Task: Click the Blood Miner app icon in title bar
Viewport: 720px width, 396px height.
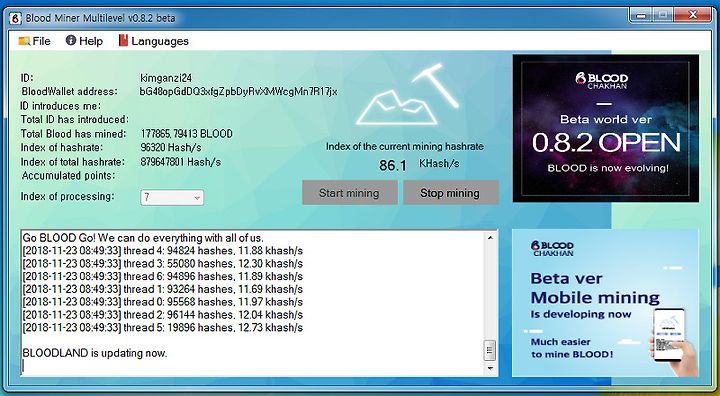Action: click(x=15, y=18)
